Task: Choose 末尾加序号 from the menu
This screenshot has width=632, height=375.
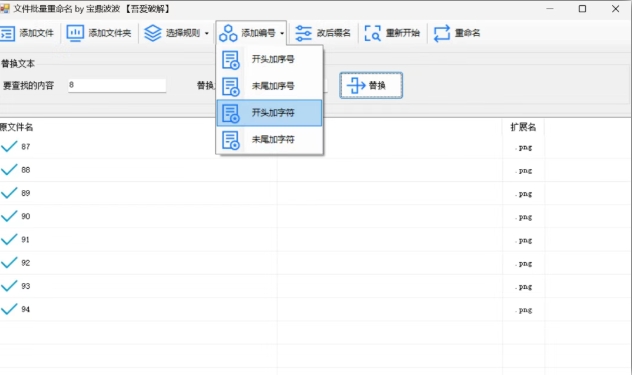Action: (x=269, y=86)
